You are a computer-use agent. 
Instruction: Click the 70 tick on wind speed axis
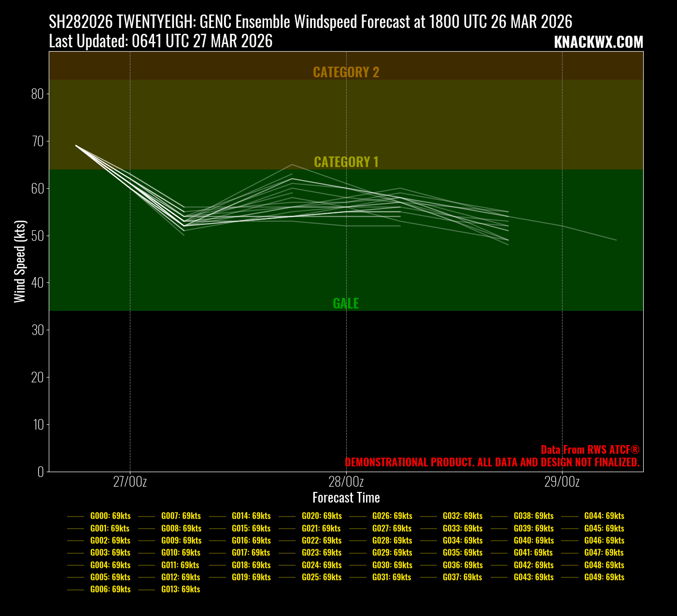pos(37,141)
